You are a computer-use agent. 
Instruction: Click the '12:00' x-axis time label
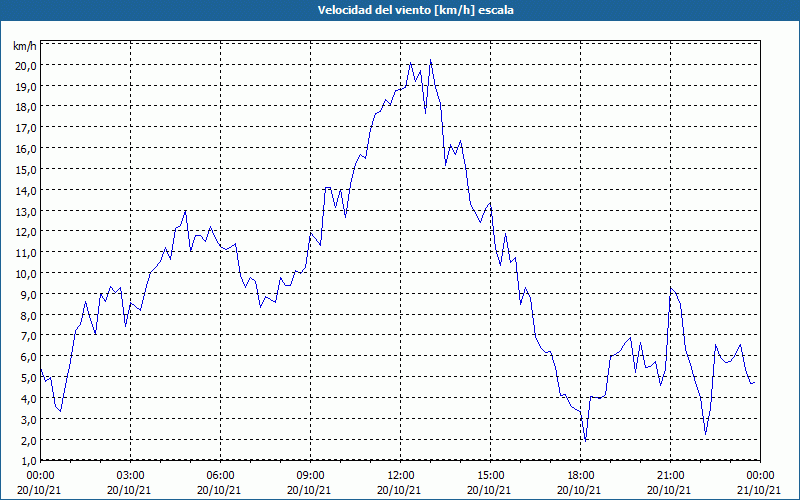point(401,476)
